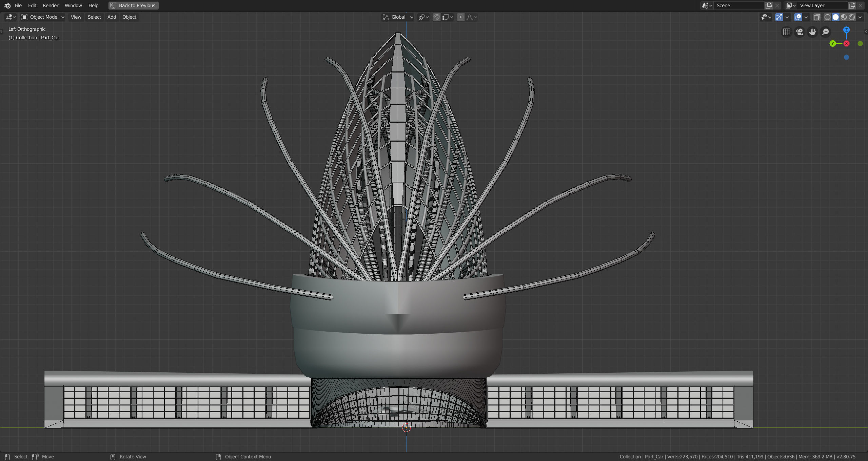Switch orthographic/perspective with the grid icon

(787, 32)
